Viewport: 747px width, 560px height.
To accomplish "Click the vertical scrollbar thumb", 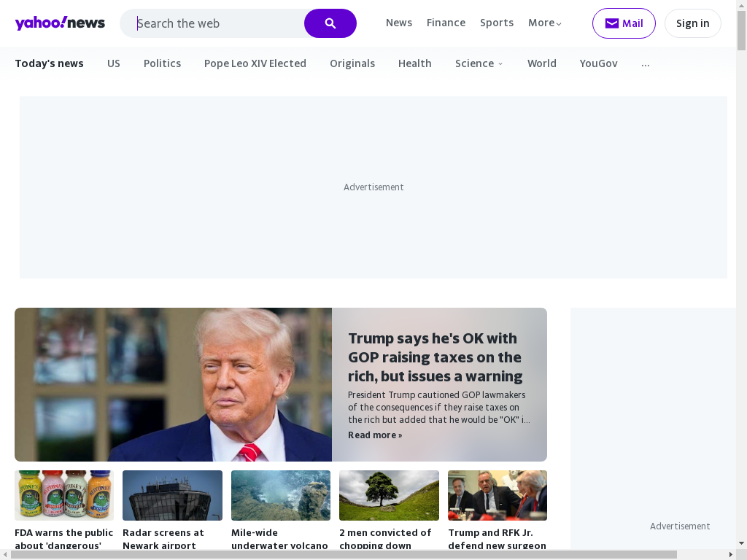I will click(741, 31).
